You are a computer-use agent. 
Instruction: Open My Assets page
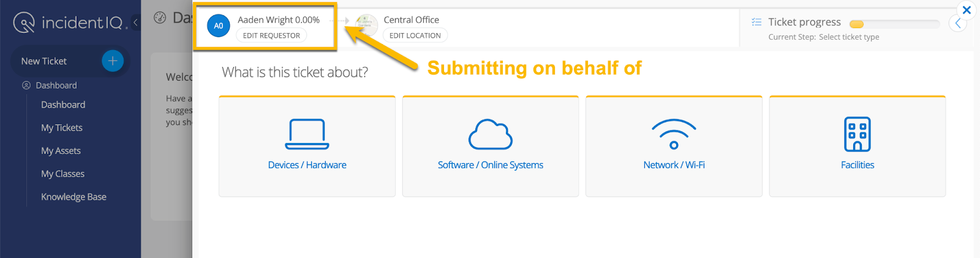point(61,151)
